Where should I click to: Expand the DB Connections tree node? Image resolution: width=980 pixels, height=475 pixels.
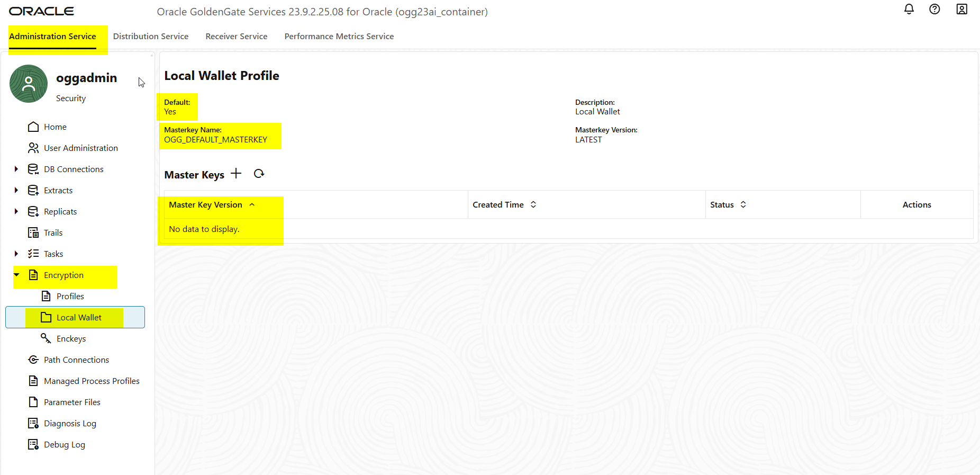pyautogui.click(x=16, y=169)
